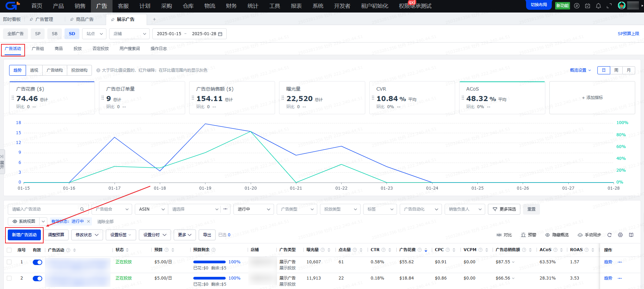Open the 概览设置 dropdown
The image size is (644, 289).
(580, 70)
